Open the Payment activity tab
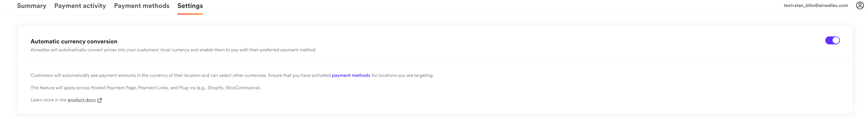This screenshot has height=119, width=868. pyautogui.click(x=80, y=6)
